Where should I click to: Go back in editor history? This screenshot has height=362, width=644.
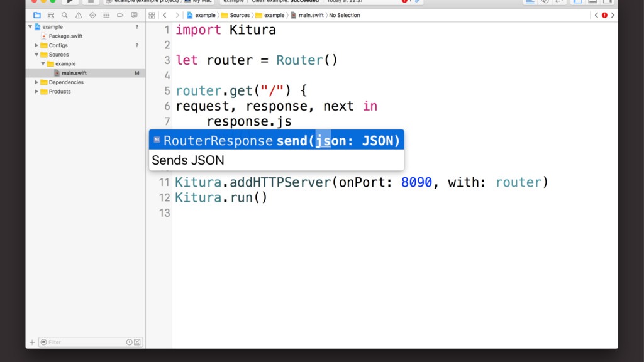coord(165,15)
